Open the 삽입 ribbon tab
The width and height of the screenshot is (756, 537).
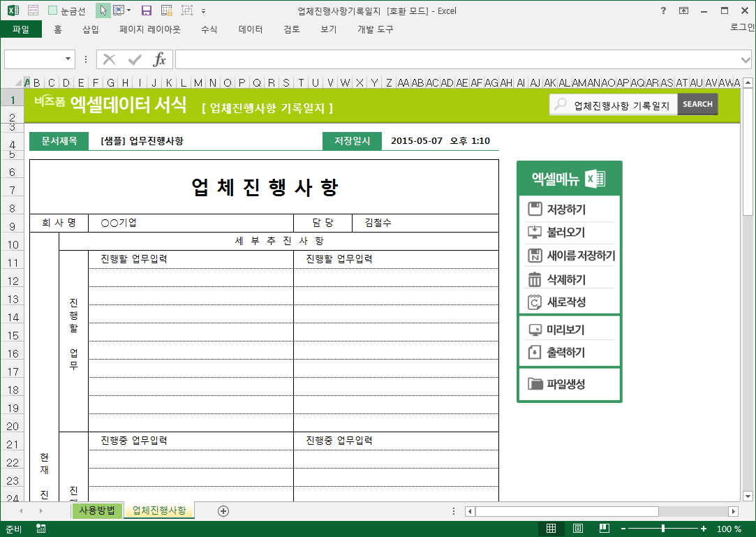coord(91,29)
